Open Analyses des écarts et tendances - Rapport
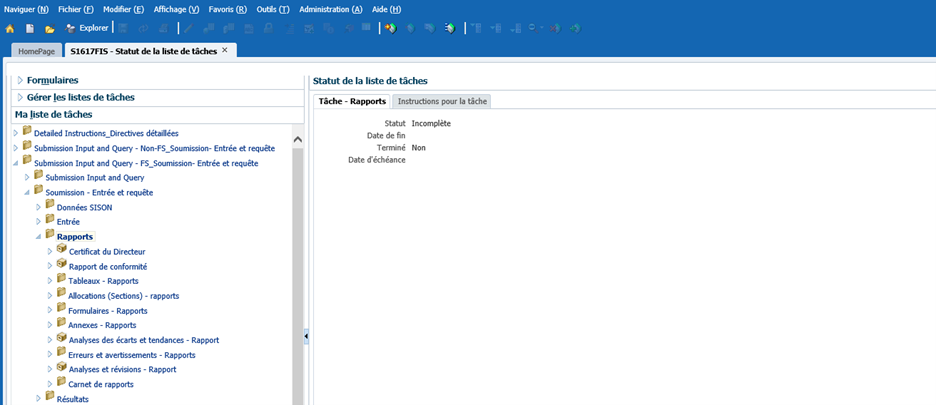The width and height of the screenshot is (936, 405). pyautogui.click(x=144, y=340)
